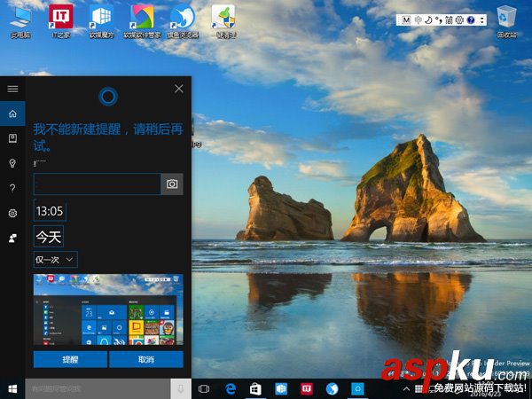Screen dimensions: 532x399
Task: Click the 取消 button
Action: click(x=146, y=359)
